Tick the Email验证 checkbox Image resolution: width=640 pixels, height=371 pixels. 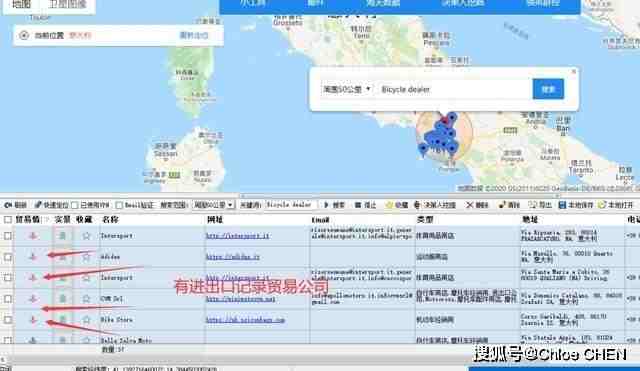tap(119, 205)
